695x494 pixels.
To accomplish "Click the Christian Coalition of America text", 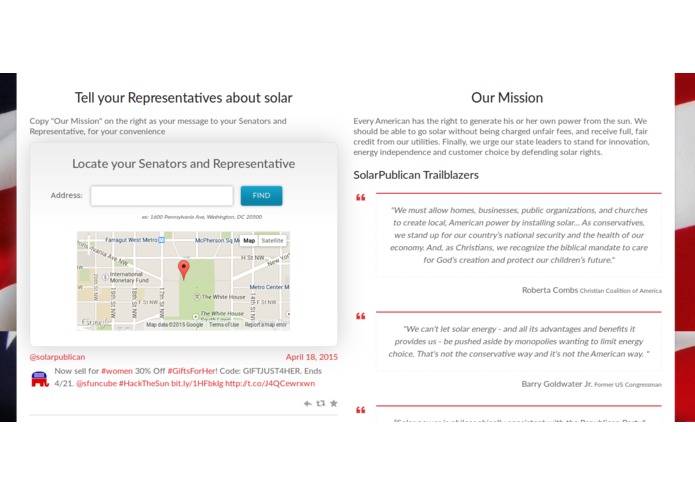I will (621, 291).
